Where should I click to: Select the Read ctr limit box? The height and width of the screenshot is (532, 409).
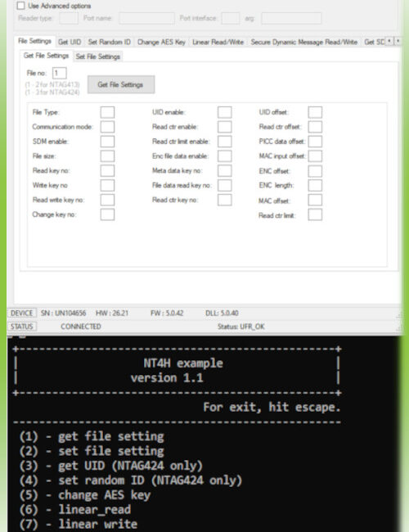point(315,214)
